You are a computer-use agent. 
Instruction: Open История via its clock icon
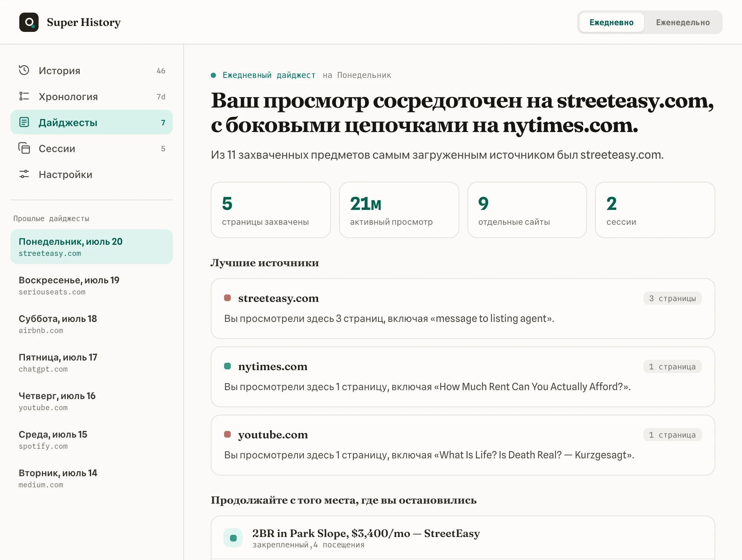[24, 70]
